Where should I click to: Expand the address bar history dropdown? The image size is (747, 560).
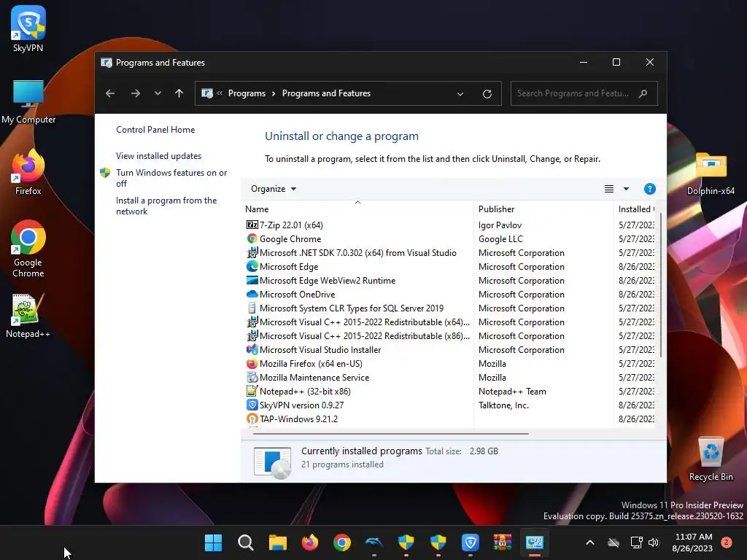460,94
